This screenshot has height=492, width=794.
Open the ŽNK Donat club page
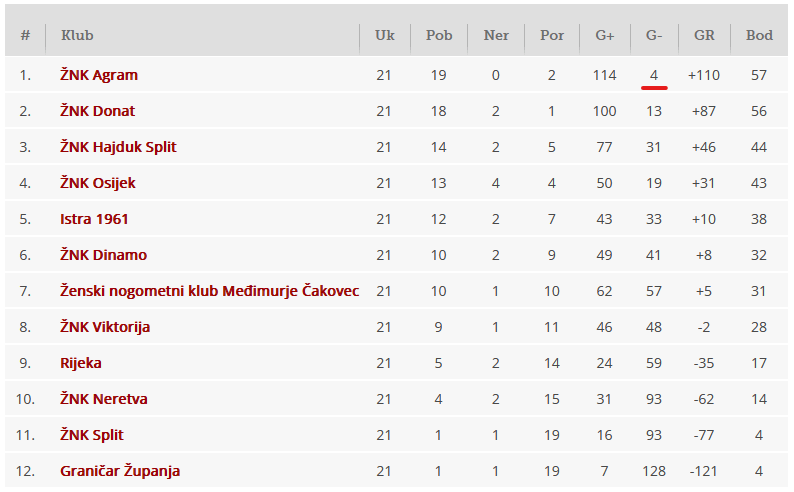pos(97,111)
